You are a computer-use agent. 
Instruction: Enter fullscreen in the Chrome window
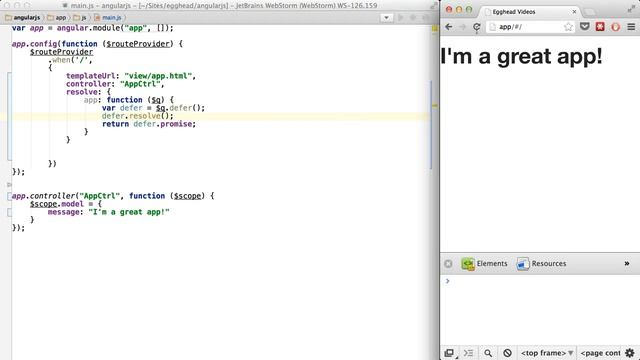631,8
